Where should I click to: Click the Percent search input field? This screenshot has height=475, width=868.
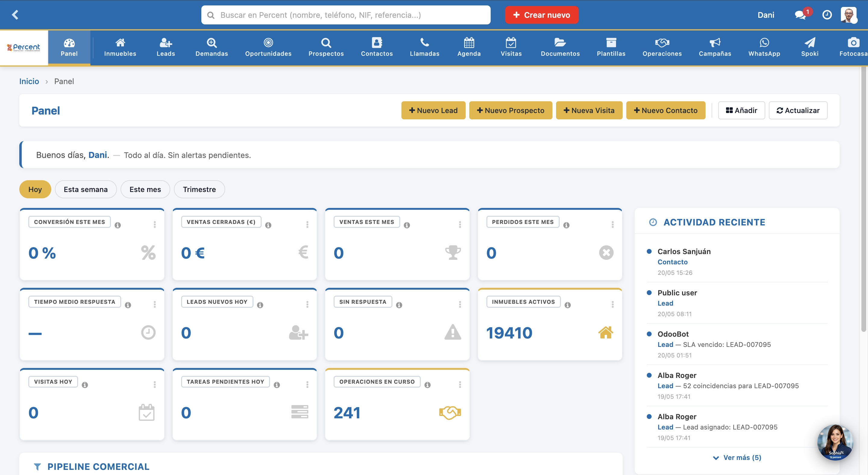346,15
